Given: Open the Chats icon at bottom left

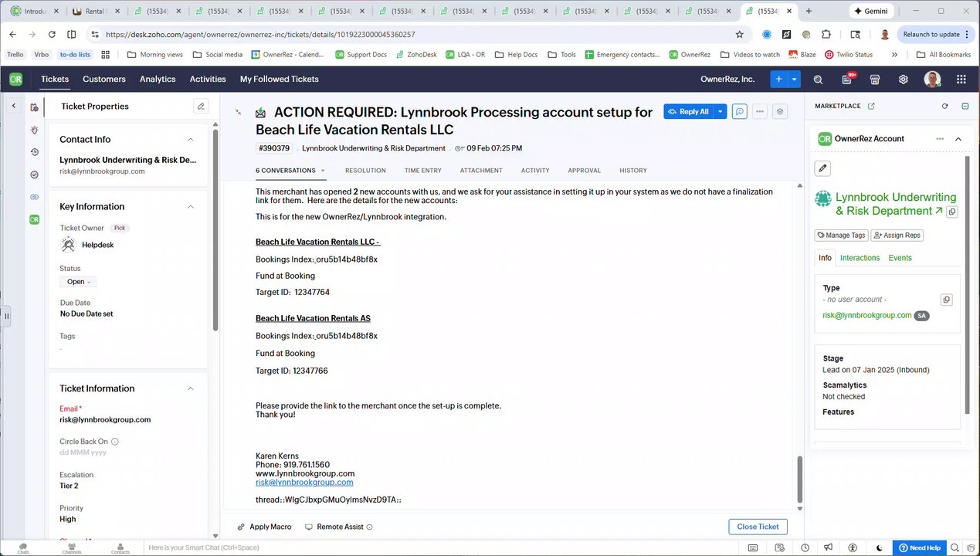Looking at the screenshot, I should point(23,548).
